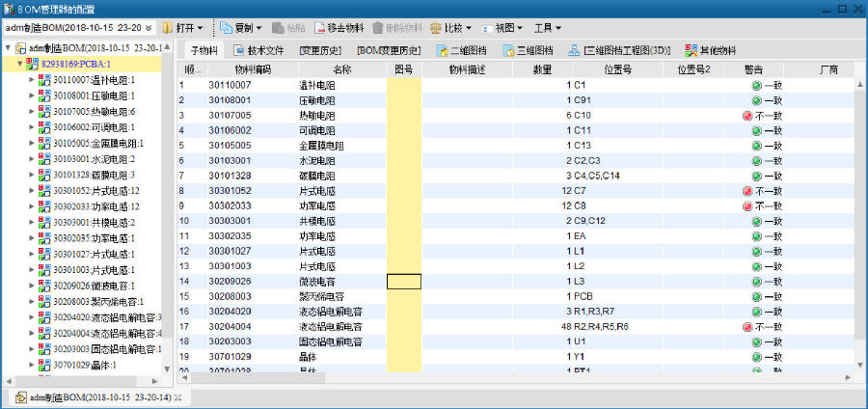Click the 复制 copy icon
868x409 pixels.
click(x=226, y=28)
